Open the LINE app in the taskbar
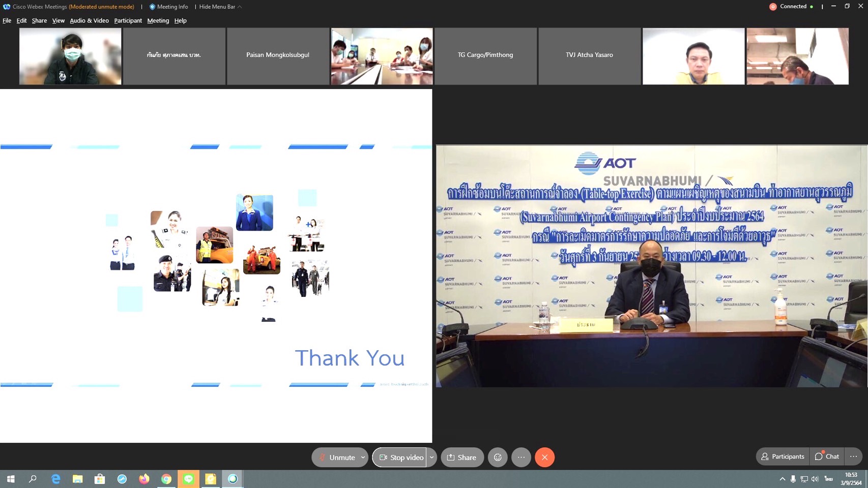The height and width of the screenshot is (488, 868). click(189, 479)
